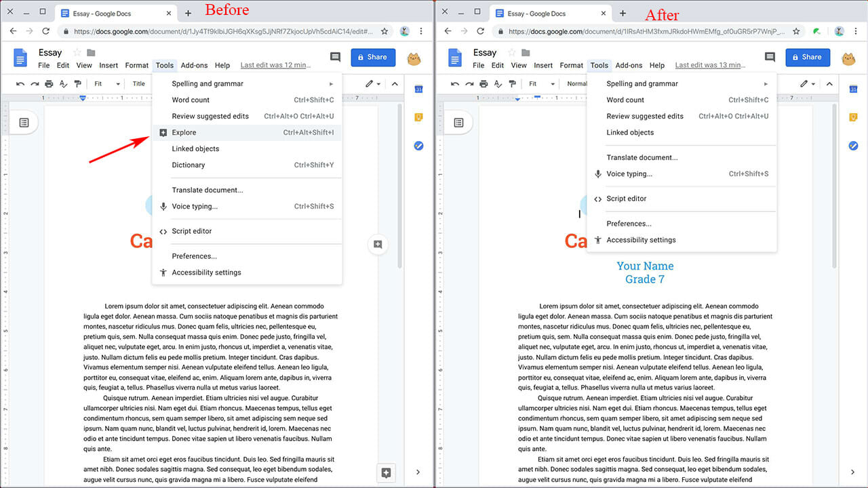Screen dimensions: 868x488
Task: Open the Print icon
Action: (x=48, y=83)
